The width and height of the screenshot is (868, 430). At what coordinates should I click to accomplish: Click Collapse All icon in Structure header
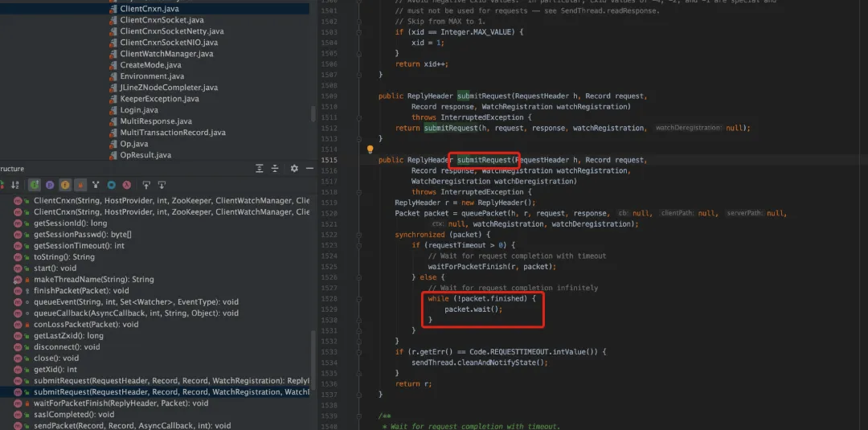(x=275, y=168)
